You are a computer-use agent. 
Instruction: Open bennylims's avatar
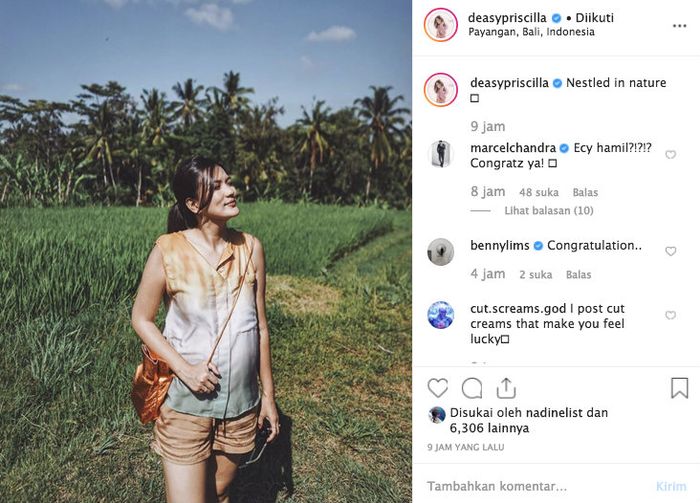pos(440,251)
